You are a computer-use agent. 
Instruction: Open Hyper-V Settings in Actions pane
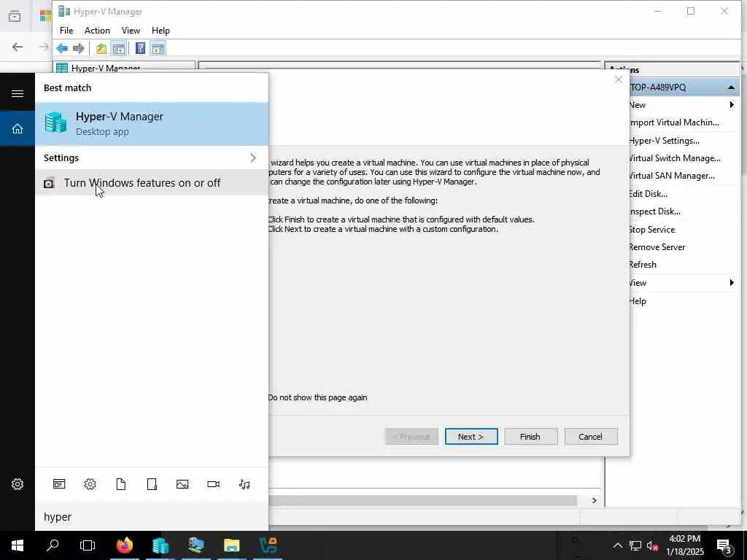click(x=664, y=141)
